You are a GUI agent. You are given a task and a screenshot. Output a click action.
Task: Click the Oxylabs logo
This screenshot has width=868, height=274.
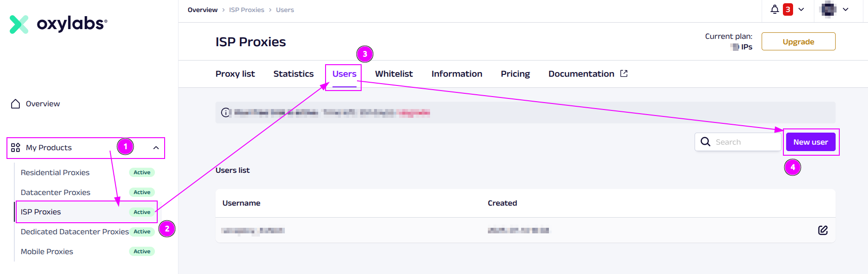click(58, 24)
